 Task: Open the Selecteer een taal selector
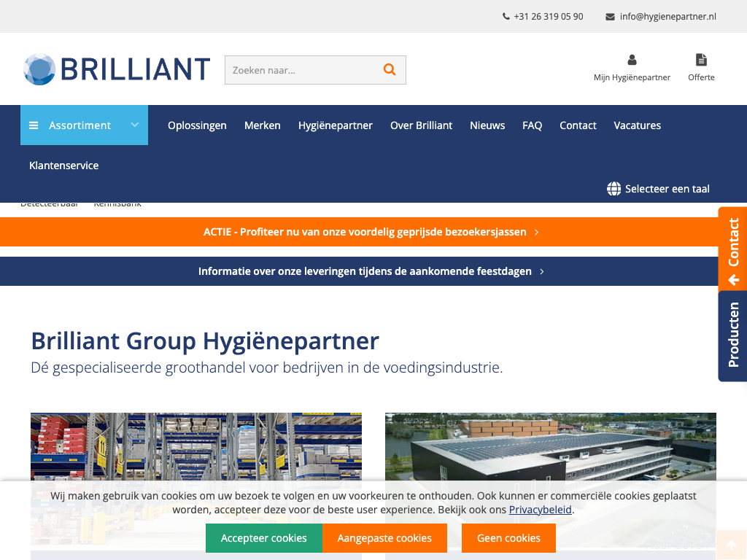point(667,189)
